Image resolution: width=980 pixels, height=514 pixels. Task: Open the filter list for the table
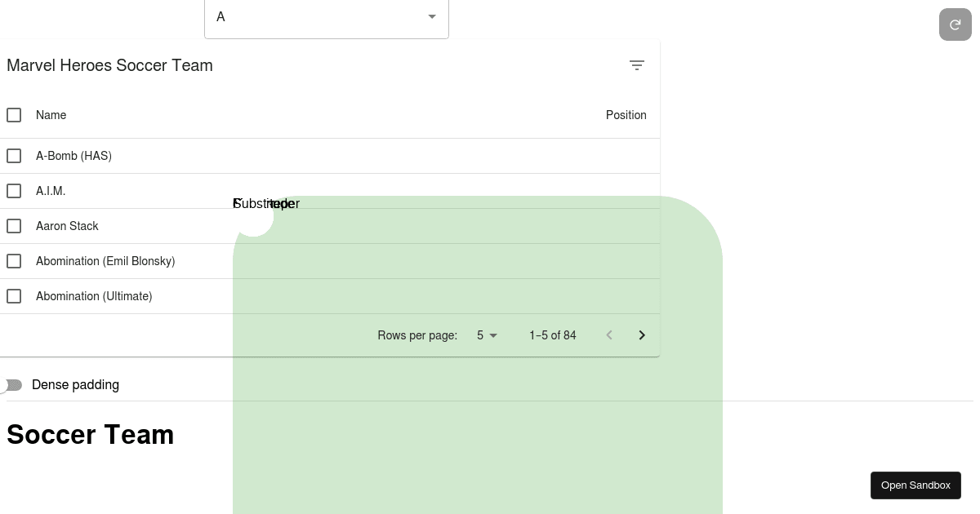[637, 65]
